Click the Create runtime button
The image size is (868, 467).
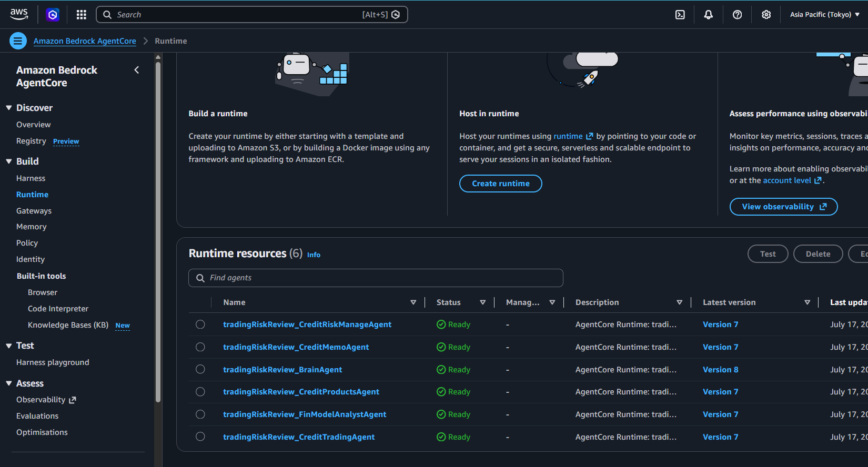[501, 184]
